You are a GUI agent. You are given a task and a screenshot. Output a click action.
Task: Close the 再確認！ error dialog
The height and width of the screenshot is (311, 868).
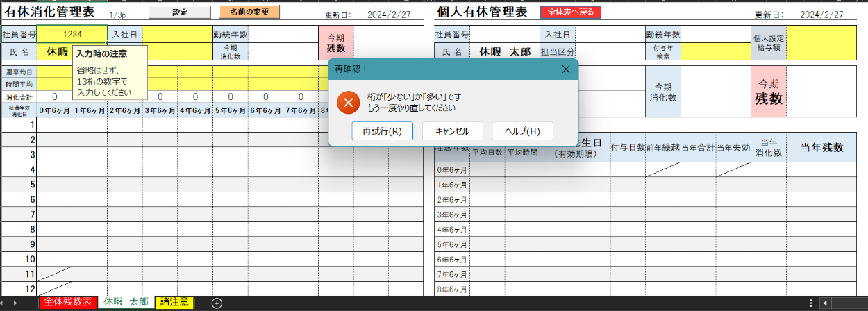(565, 69)
